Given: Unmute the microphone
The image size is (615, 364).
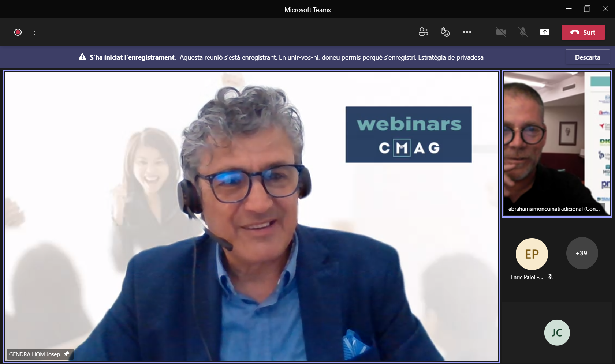Looking at the screenshot, I should [x=523, y=32].
